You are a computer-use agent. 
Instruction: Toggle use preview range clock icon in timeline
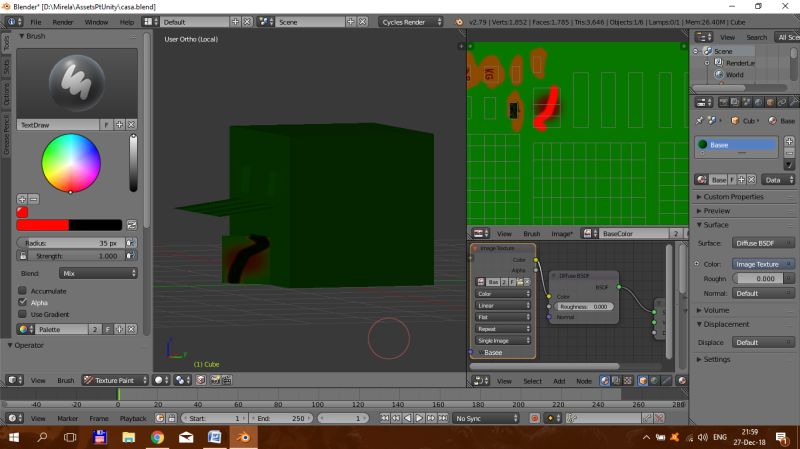[160, 418]
